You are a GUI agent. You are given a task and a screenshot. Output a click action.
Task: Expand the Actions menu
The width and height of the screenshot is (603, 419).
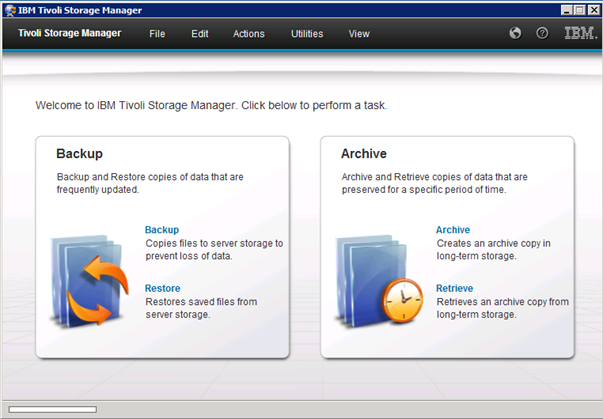249,34
